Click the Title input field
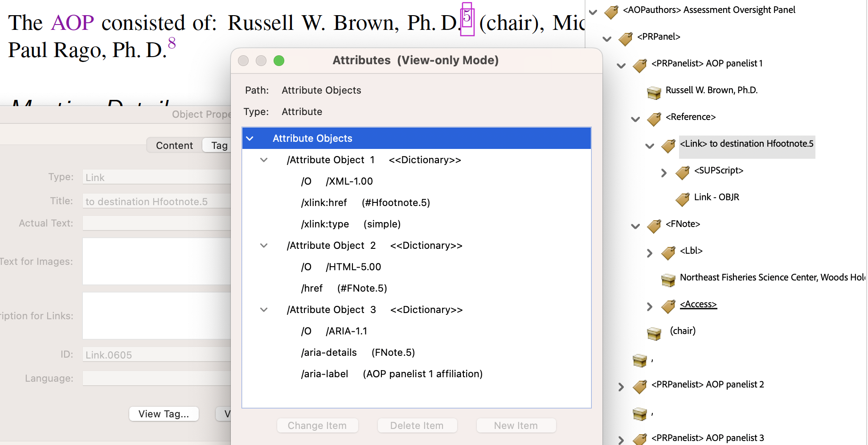The width and height of the screenshot is (868, 445). [x=156, y=202]
